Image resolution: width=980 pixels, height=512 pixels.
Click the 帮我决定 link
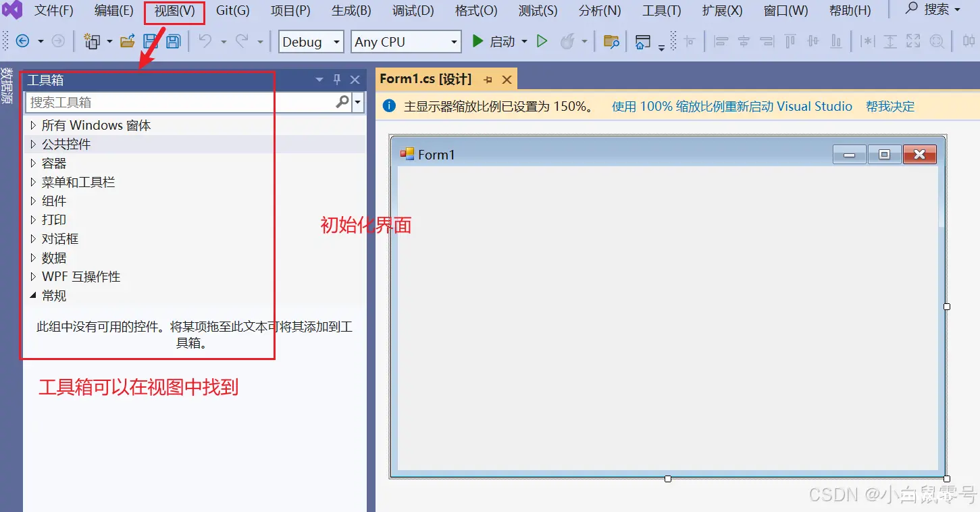click(890, 106)
